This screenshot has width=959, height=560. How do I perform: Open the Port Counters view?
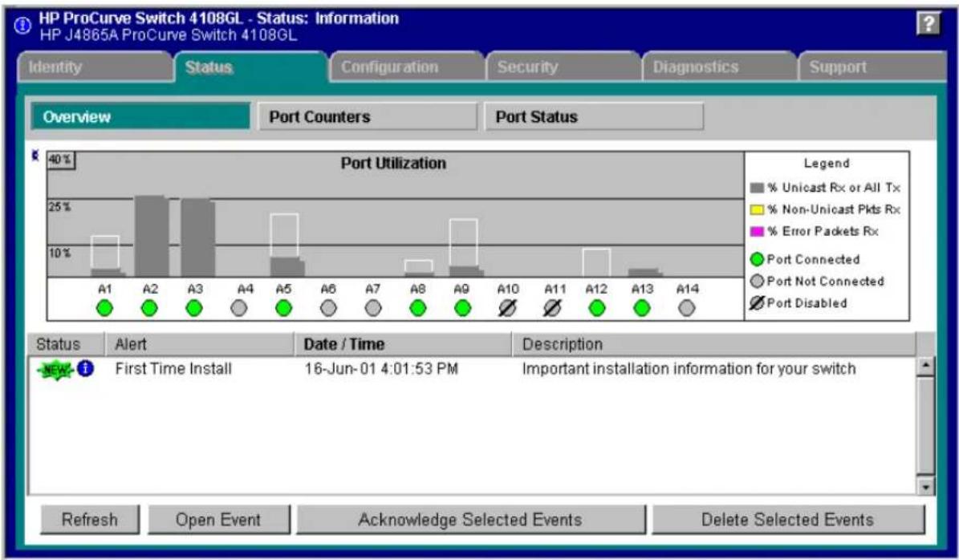click(x=367, y=116)
